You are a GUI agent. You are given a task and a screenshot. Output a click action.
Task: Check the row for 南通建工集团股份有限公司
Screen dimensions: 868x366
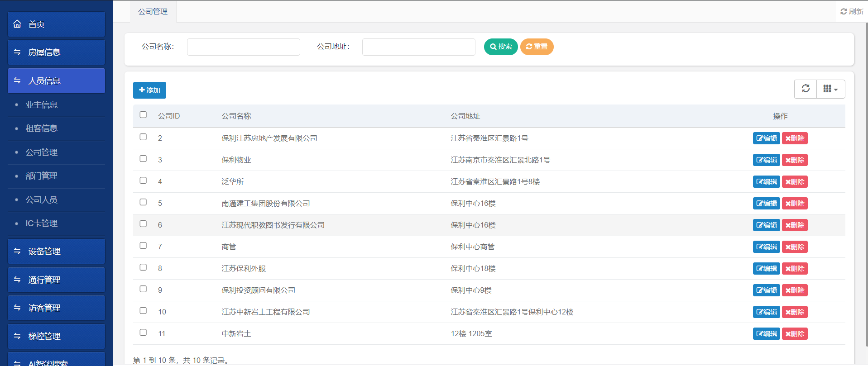tap(143, 202)
